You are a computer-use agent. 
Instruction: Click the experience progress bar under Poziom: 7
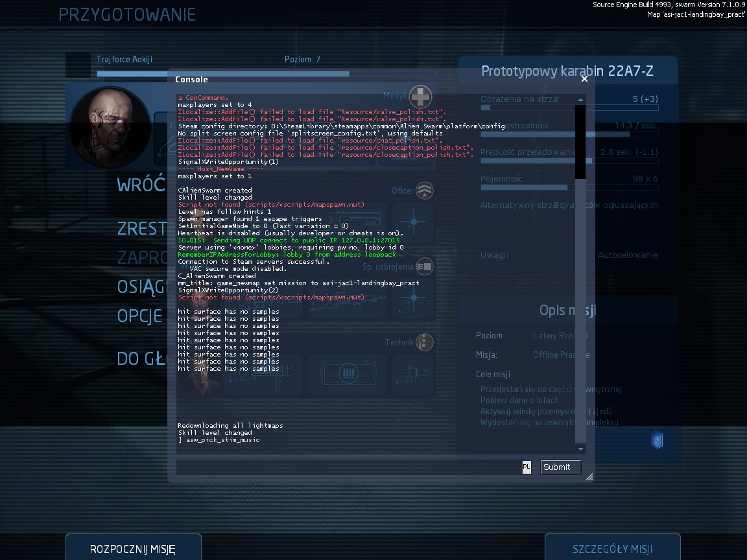point(266,74)
